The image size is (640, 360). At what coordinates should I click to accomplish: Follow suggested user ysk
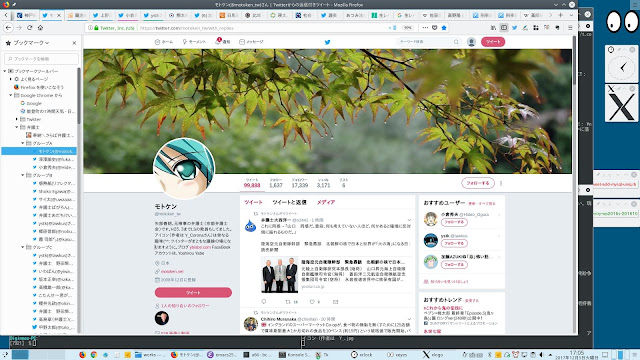coord(454,243)
